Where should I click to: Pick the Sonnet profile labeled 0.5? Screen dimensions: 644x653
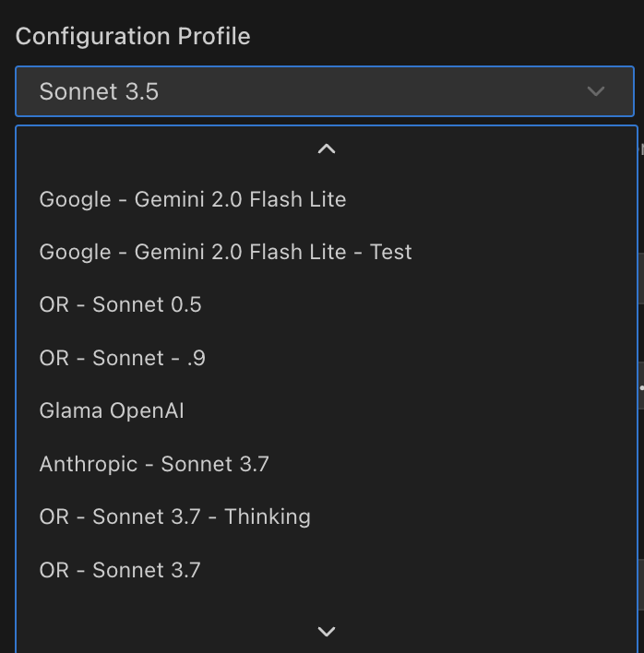(x=120, y=304)
